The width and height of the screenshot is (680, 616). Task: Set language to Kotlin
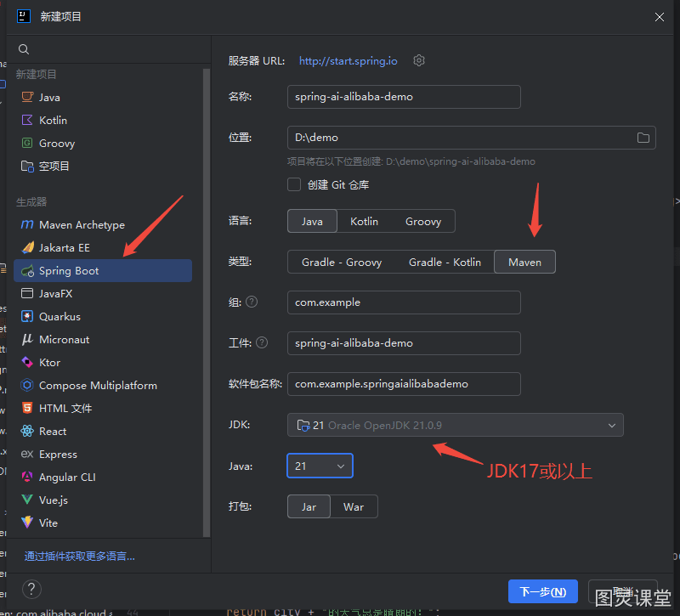click(x=365, y=221)
